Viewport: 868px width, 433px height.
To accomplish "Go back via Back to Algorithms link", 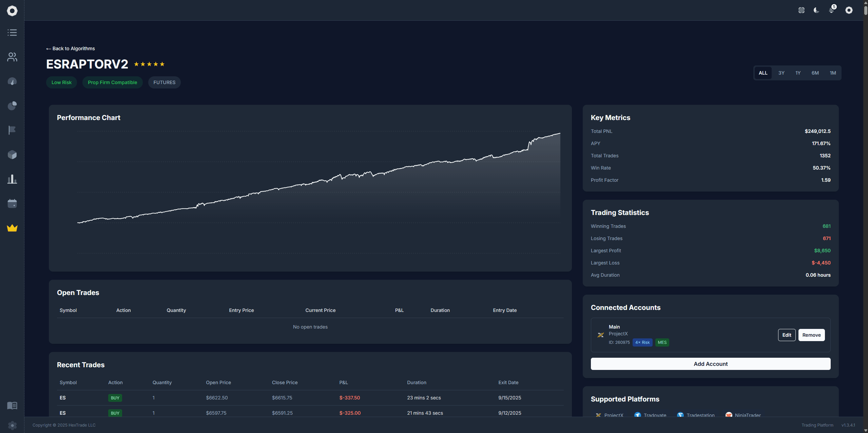I will (x=71, y=48).
